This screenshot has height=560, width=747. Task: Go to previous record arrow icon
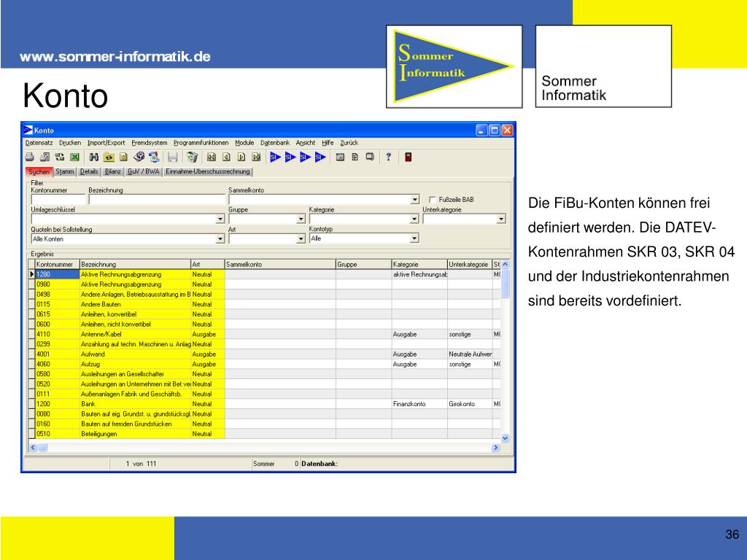(x=226, y=157)
